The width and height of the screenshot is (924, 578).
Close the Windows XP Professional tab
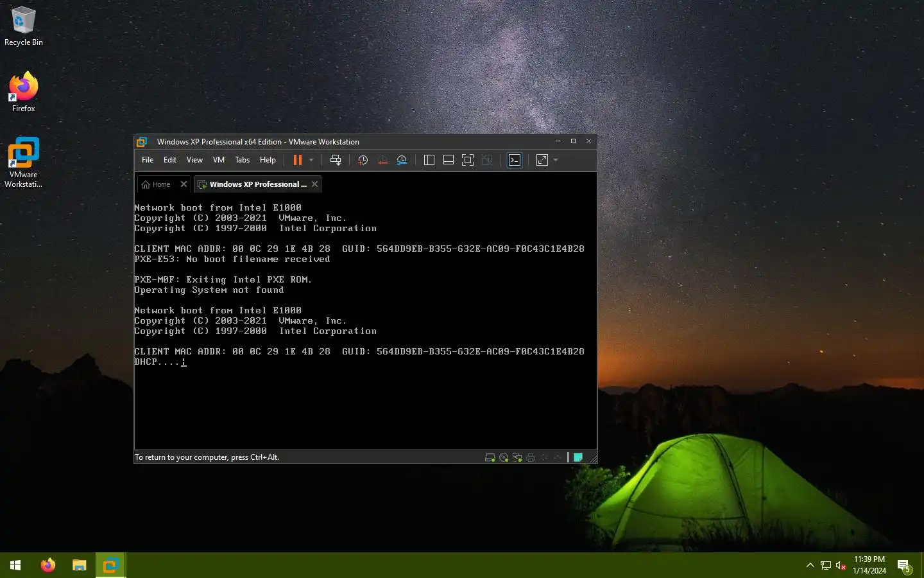point(314,184)
